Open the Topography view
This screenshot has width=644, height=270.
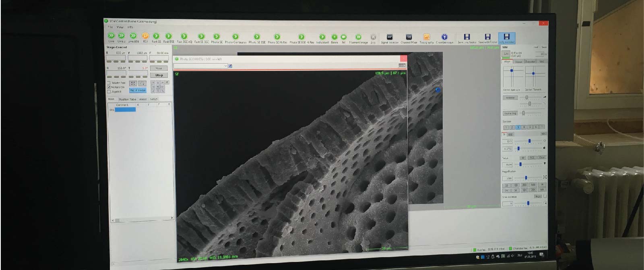tap(427, 39)
